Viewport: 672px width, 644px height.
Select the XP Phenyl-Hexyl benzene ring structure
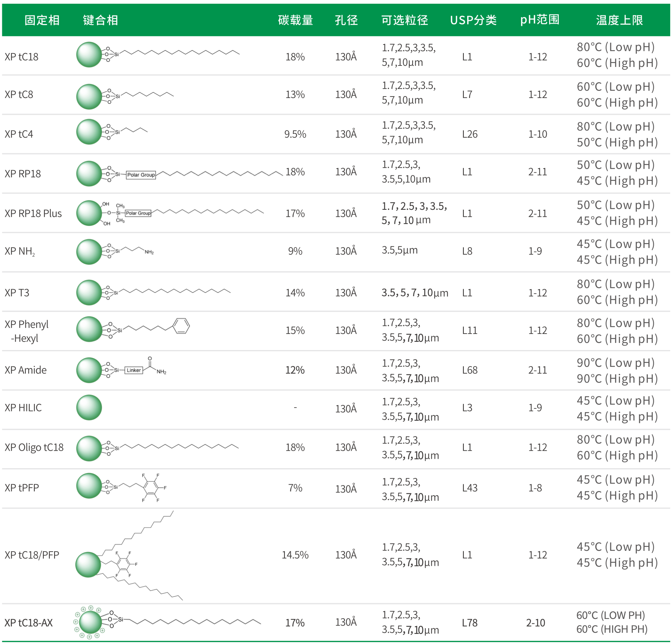click(181, 326)
